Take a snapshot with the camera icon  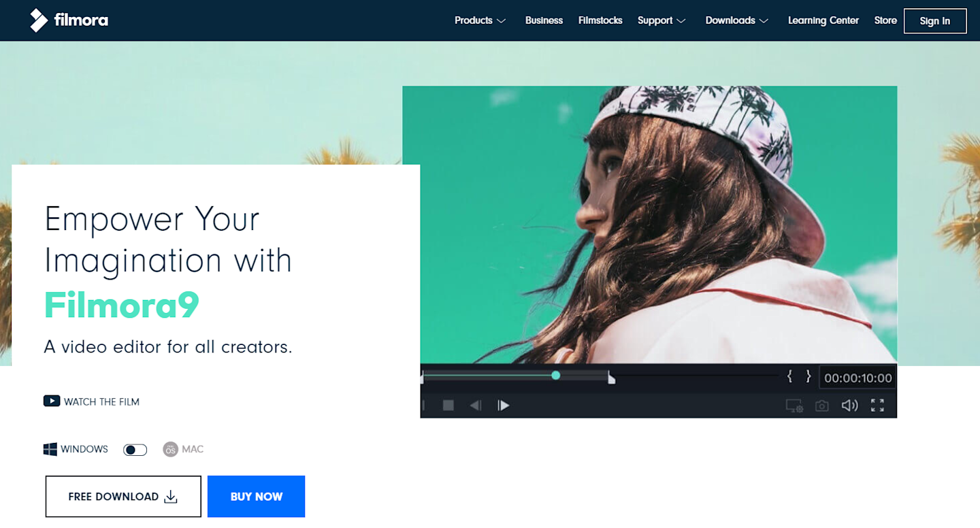point(822,406)
